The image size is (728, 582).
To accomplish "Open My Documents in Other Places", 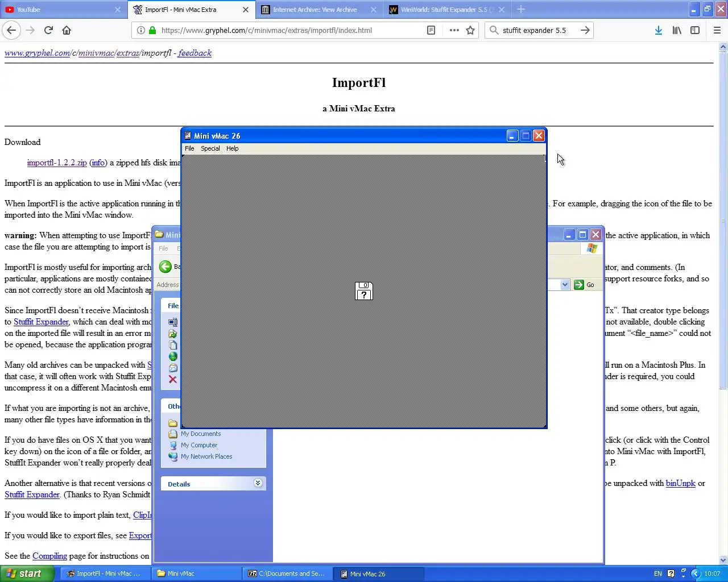I will 201,434.
